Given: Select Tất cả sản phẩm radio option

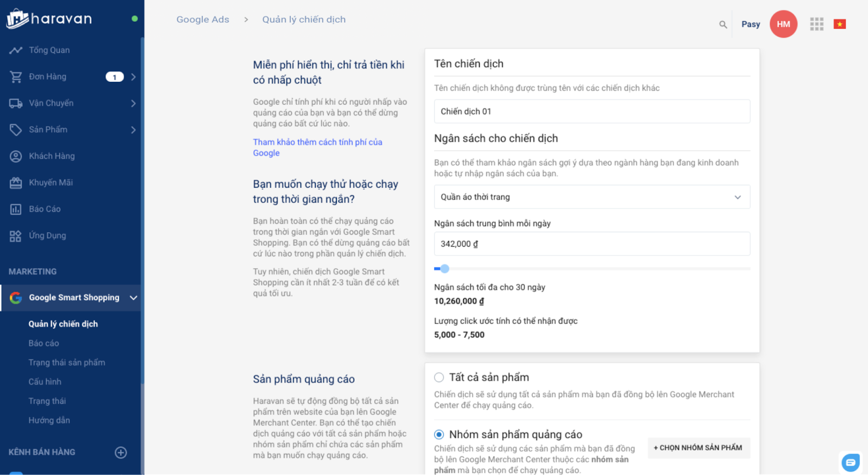Looking at the screenshot, I should coord(439,377).
